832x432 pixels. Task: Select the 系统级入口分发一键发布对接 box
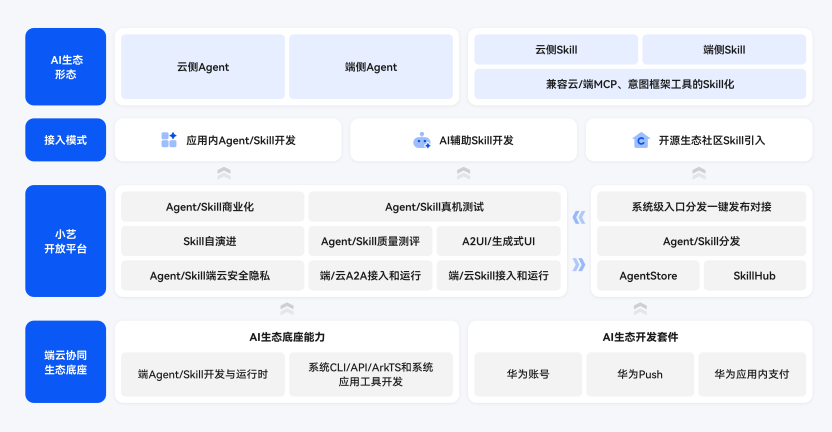tap(701, 207)
